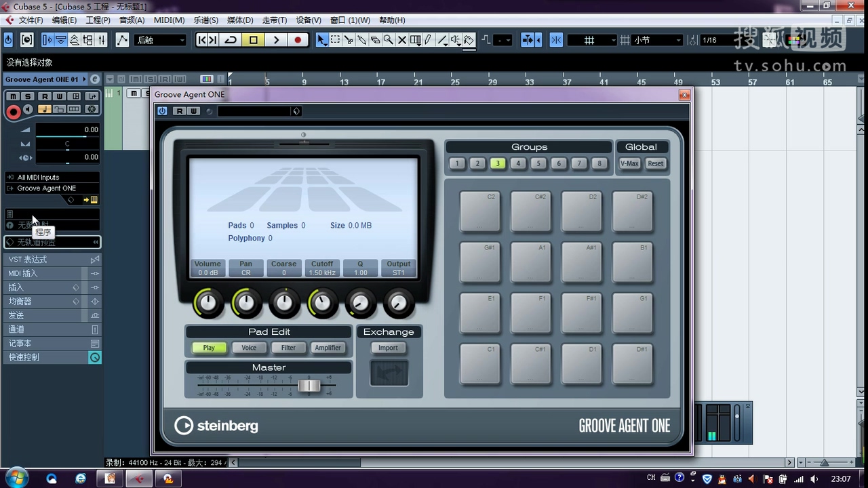Solo the track with the S button
Image resolution: width=868 pixels, height=488 pixels.
[x=27, y=96]
